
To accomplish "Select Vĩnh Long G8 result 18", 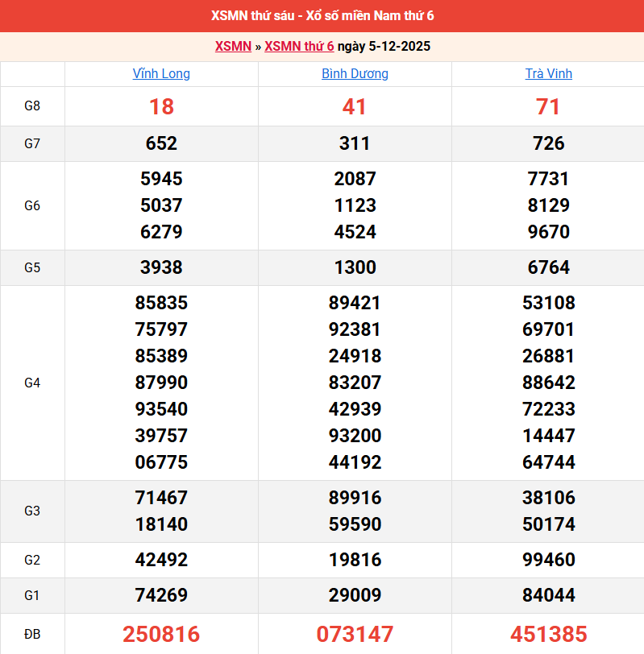I will click(x=161, y=106).
